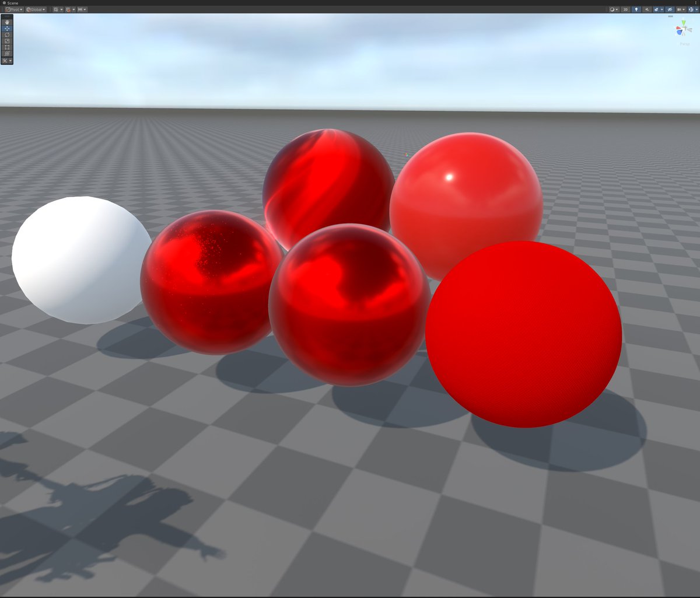
Task: Click the green Y axis cone on orientation gizmo
Action: click(683, 23)
